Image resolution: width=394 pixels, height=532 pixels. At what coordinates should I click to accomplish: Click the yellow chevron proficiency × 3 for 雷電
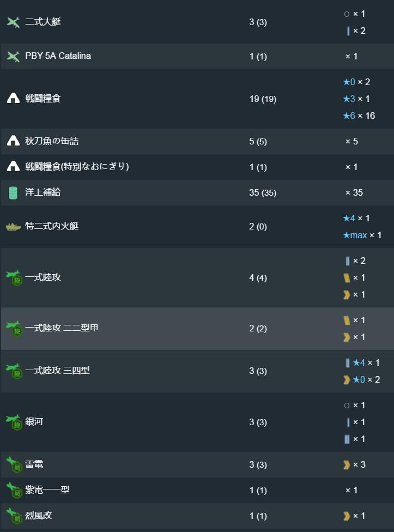(354, 464)
